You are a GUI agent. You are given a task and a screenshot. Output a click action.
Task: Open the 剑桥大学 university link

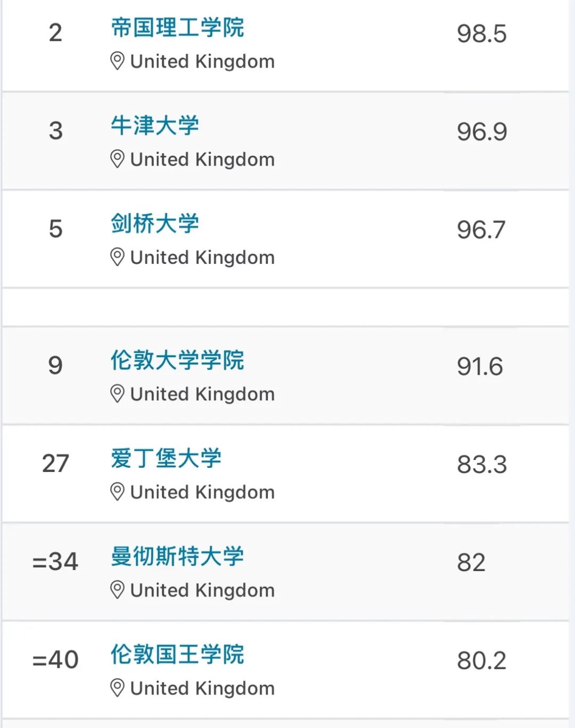pyautogui.click(x=155, y=224)
